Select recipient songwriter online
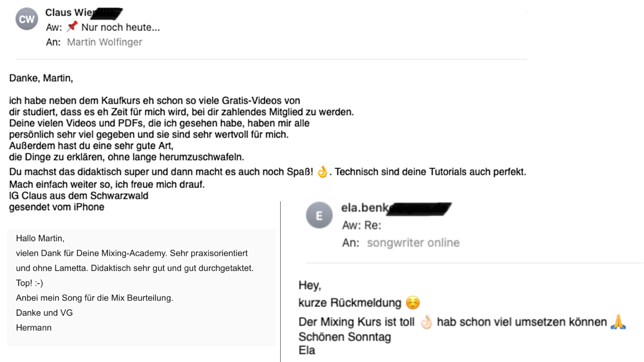The image size is (644, 362). coord(413,243)
